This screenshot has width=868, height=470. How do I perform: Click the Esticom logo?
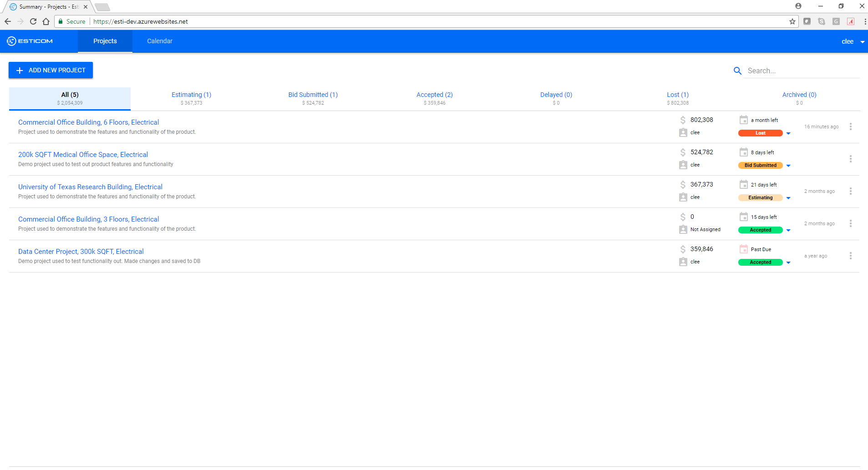coord(30,41)
